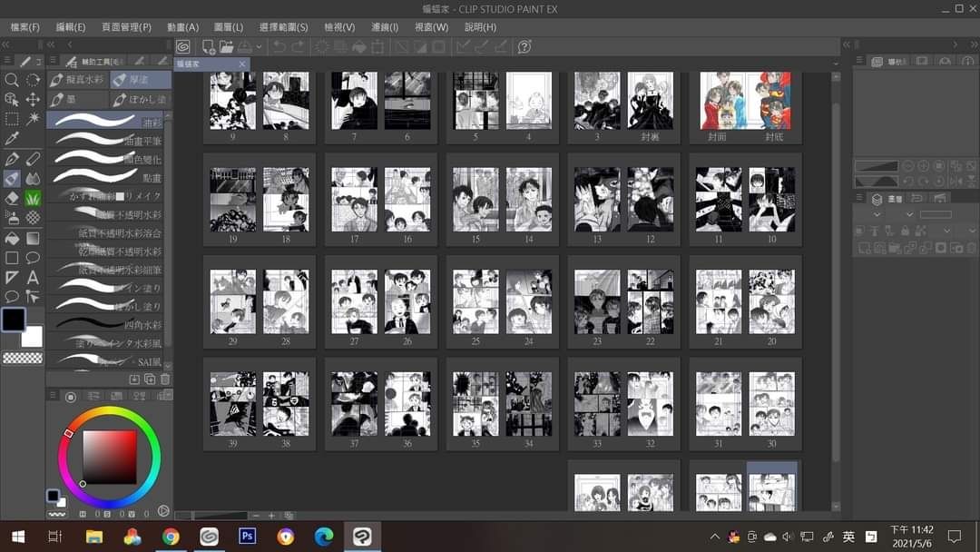Screen dimensions: 980x552
Task: Open a file with the folder icon
Action: click(x=226, y=47)
